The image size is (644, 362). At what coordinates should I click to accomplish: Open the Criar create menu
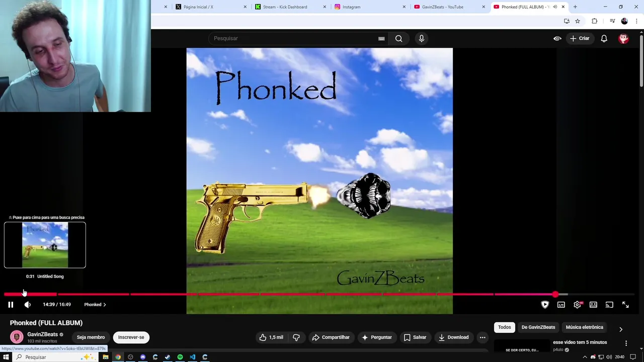coord(579,38)
